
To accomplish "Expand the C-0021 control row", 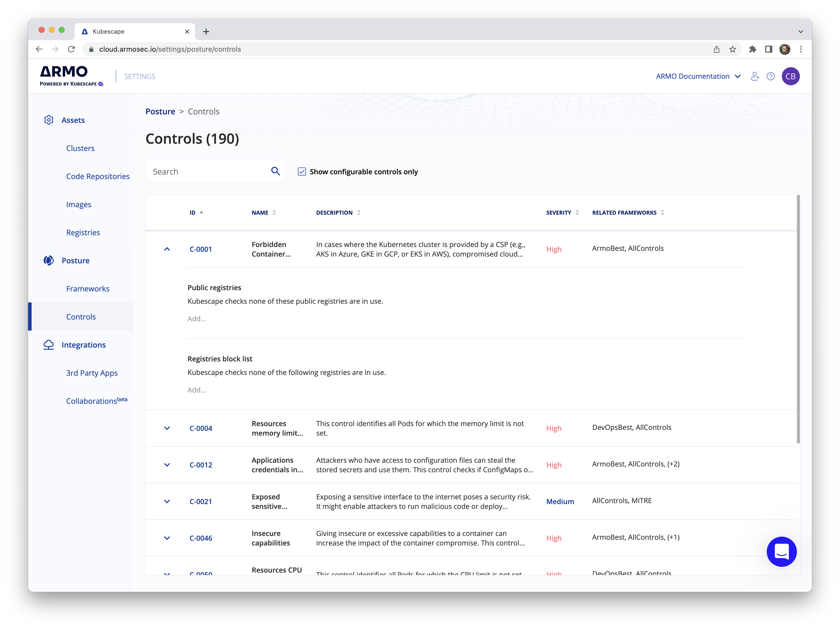I will [167, 502].
